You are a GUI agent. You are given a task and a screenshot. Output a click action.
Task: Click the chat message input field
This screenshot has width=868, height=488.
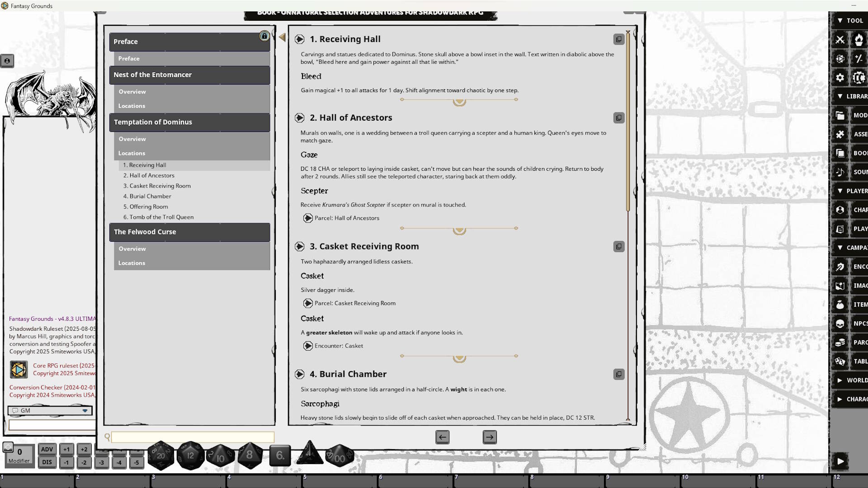click(x=51, y=425)
